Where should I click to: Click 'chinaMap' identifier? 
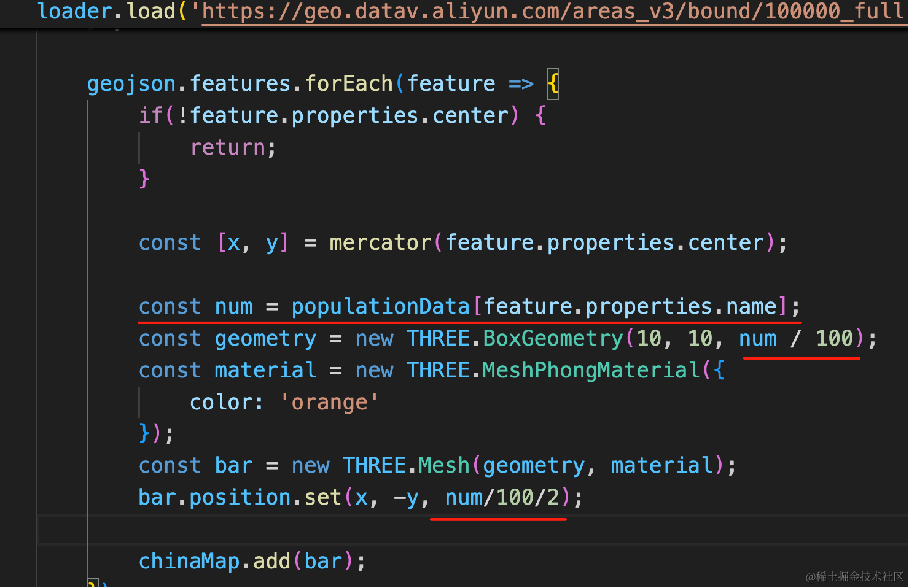[x=189, y=561]
